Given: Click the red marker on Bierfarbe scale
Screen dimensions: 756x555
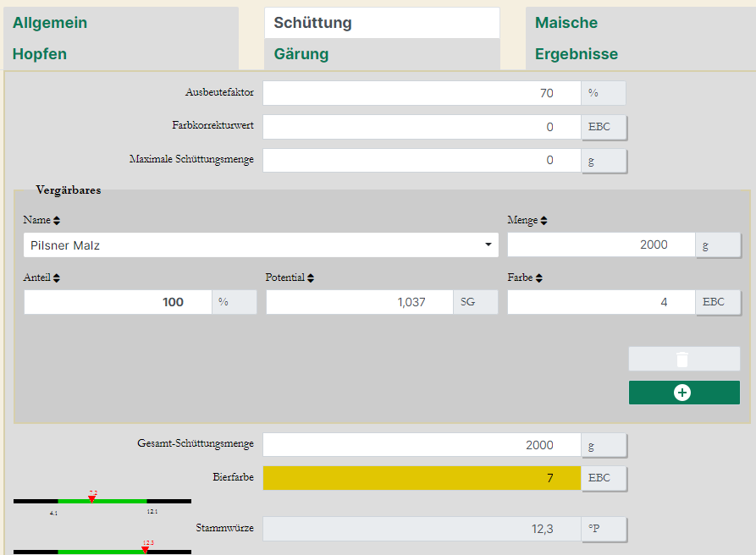Looking at the screenshot, I should [x=92, y=498].
